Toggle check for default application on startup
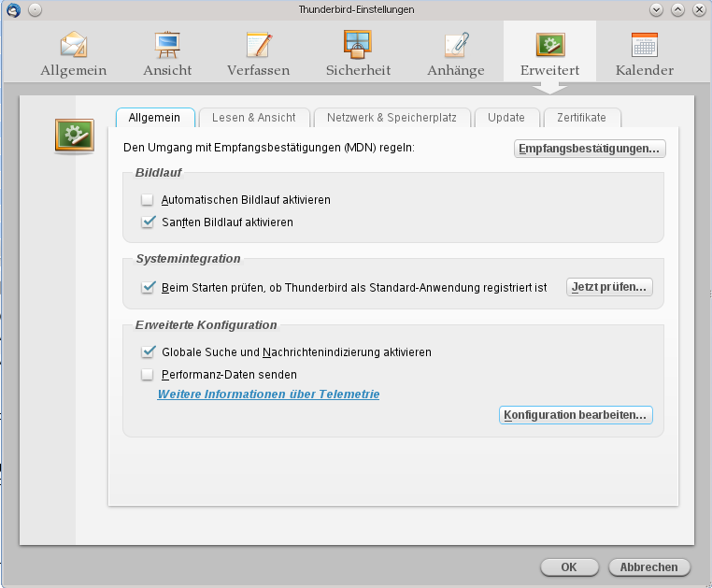The height and width of the screenshot is (588, 712). click(x=148, y=288)
